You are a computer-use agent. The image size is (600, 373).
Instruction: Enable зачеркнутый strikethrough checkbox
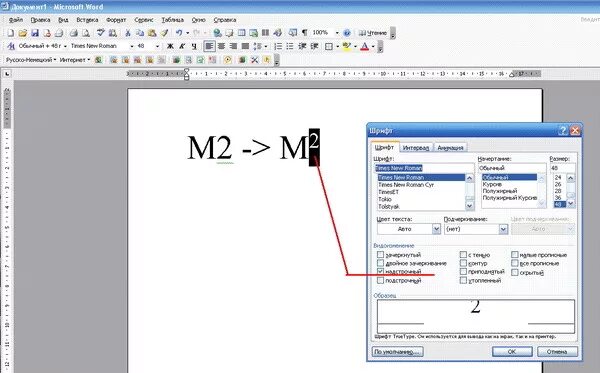[x=380, y=254]
